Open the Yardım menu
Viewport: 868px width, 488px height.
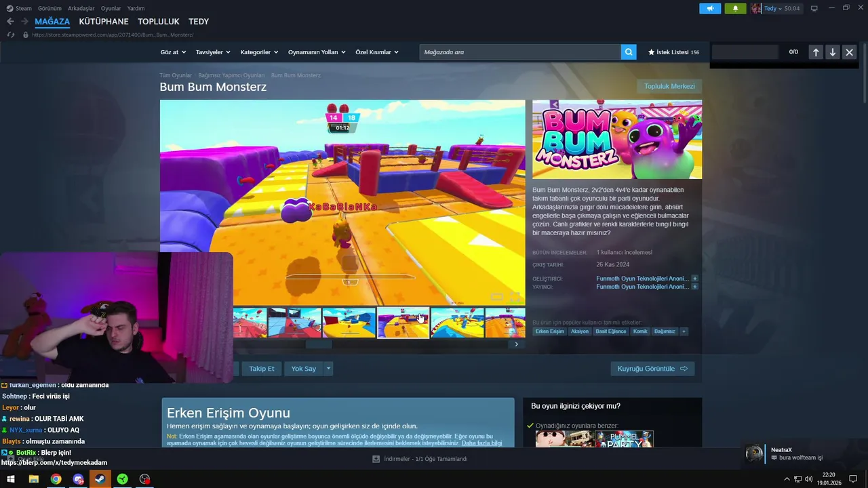136,8
